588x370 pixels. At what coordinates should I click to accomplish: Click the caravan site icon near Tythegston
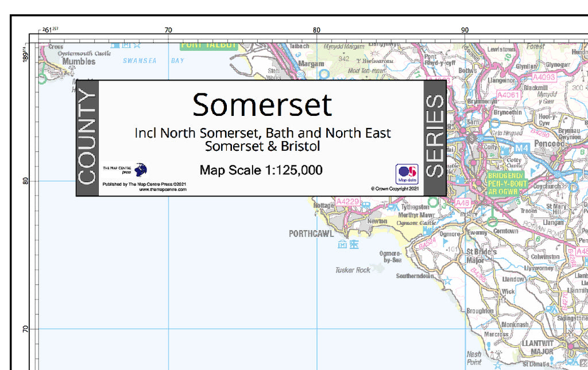coord(390,207)
